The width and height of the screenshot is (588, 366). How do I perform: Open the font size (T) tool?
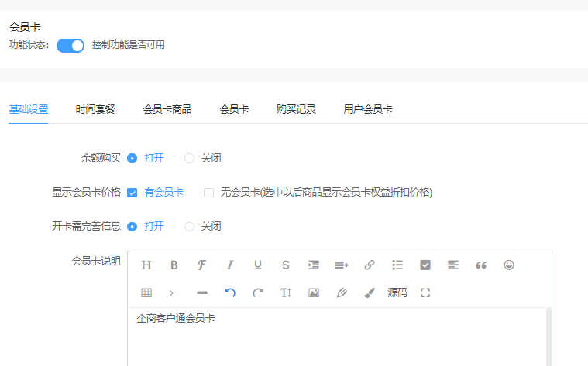pyautogui.click(x=286, y=292)
